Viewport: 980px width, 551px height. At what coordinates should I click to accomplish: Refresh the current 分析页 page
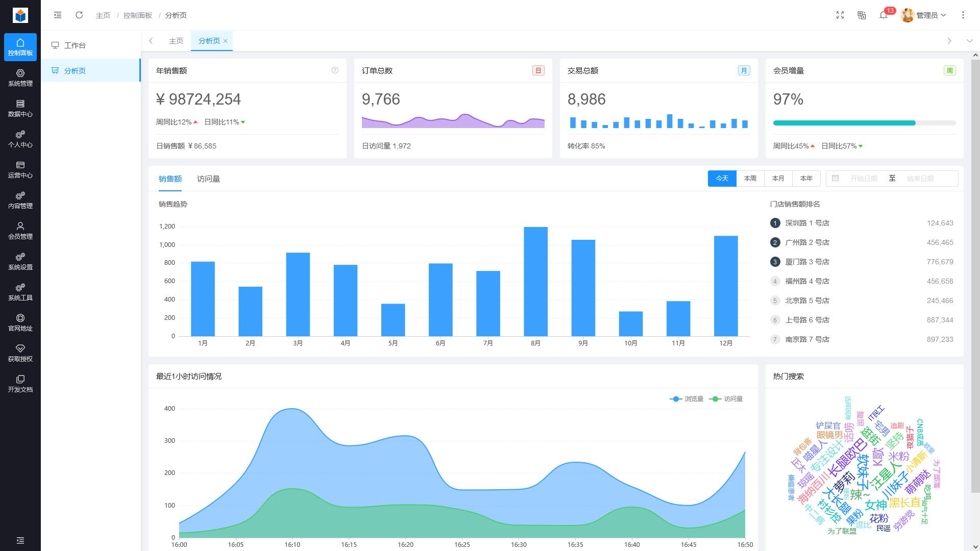click(x=79, y=15)
